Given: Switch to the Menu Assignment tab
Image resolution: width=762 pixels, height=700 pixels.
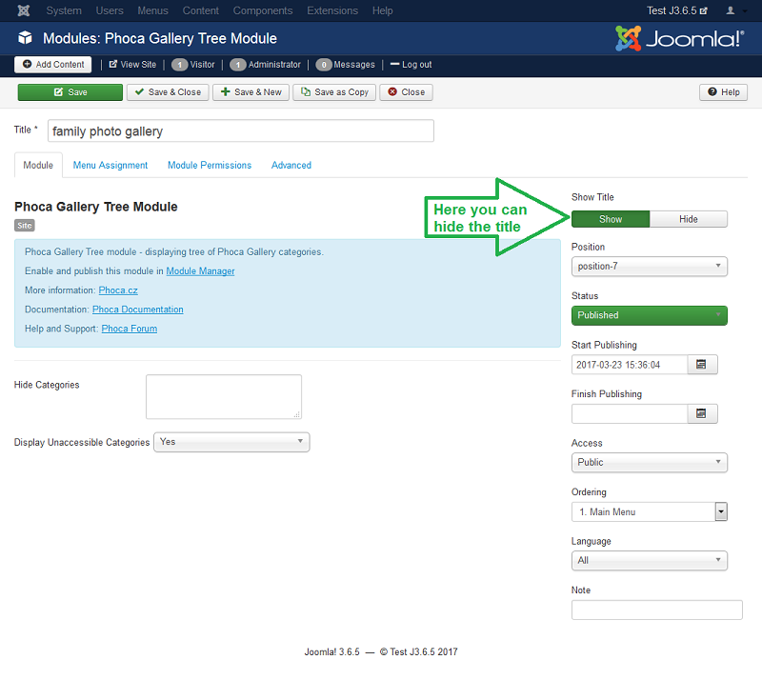Looking at the screenshot, I should (x=110, y=165).
